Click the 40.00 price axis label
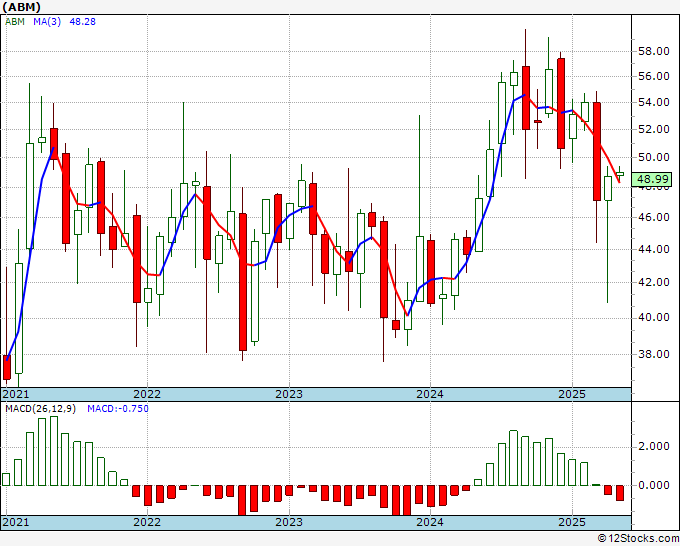680x546 pixels. (654, 317)
